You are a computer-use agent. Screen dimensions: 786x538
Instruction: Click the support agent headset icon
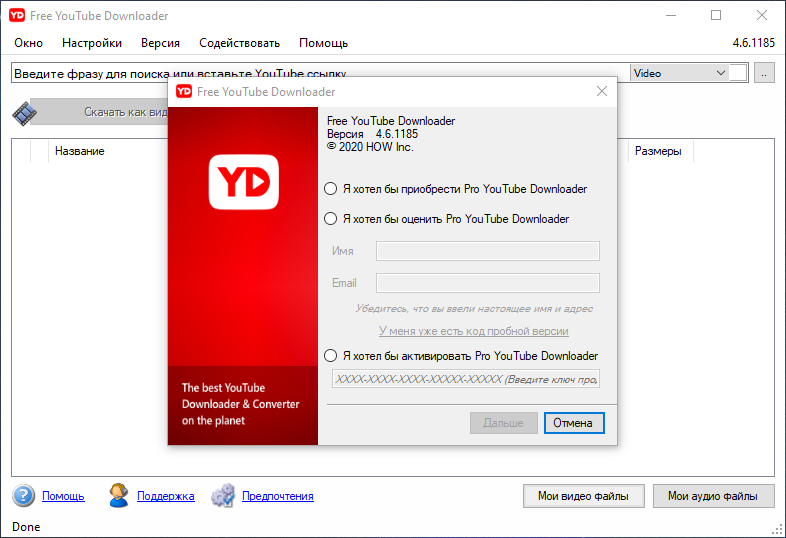119,495
